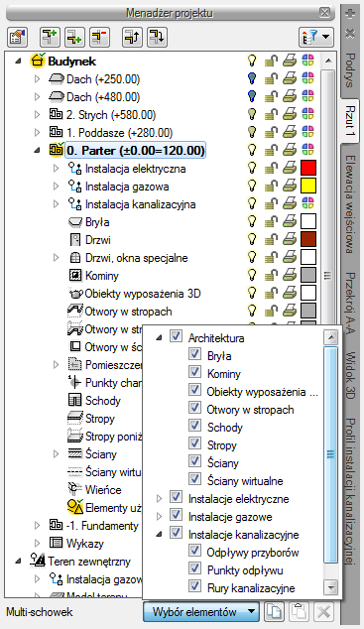Toggle printer icon for Obiekty wyposażenia 3D
The image size is (364, 629).
coord(290,293)
